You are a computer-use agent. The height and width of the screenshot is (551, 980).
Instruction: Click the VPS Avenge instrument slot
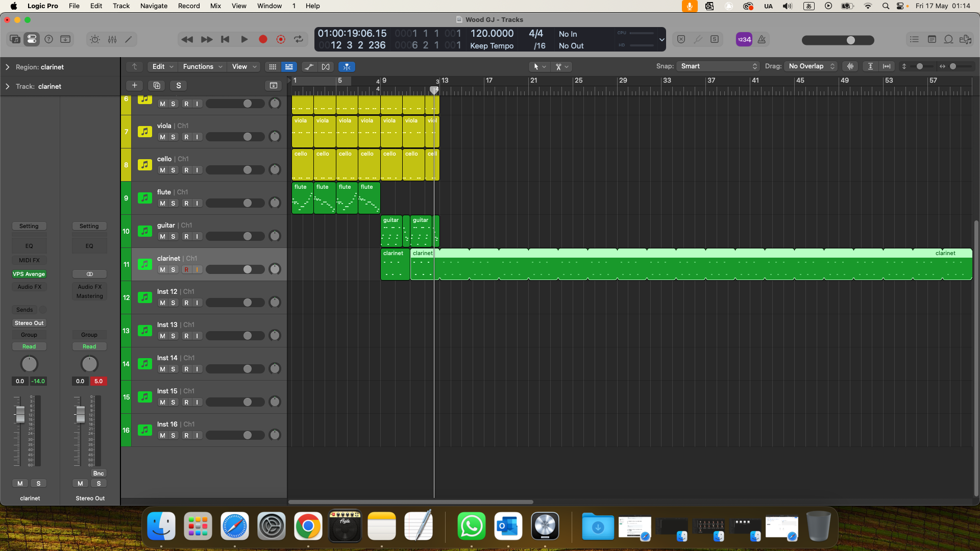tap(29, 274)
